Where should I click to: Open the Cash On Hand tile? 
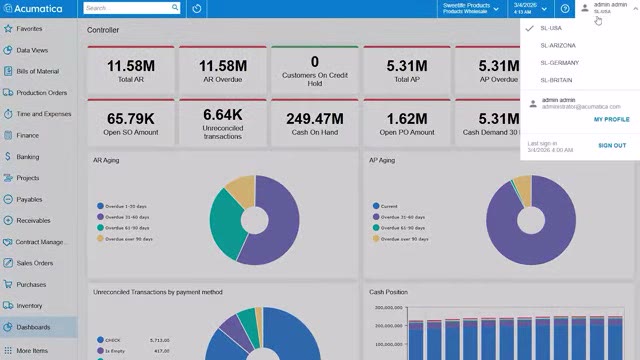coord(315,122)
